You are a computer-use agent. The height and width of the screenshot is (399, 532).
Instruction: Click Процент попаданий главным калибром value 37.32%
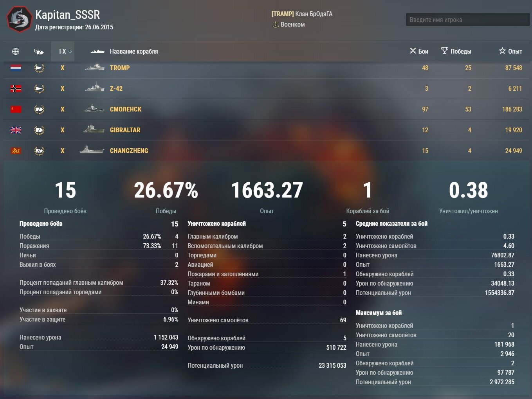(x=169, y=282)
